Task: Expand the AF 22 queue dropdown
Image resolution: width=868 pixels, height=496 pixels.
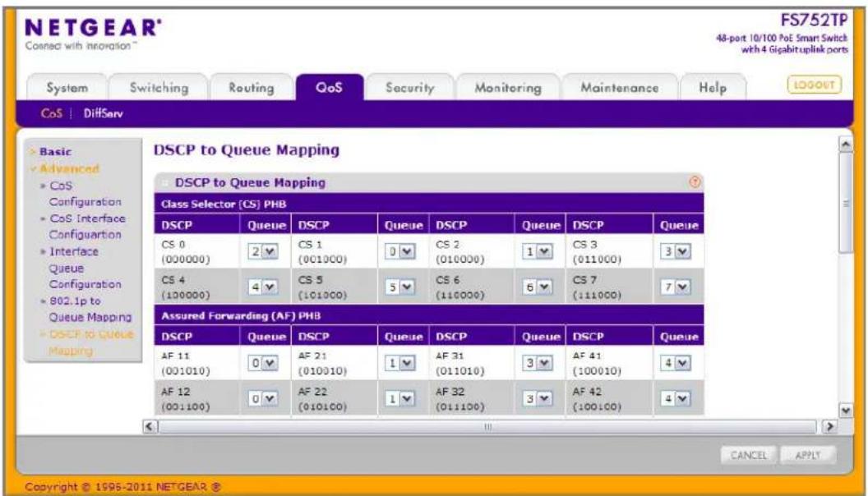Action: point(399,398)
